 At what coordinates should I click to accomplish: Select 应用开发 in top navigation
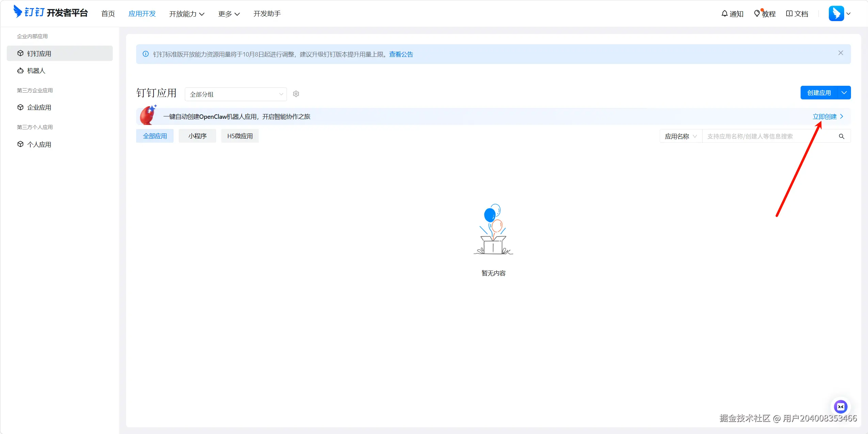pos(142,14)
